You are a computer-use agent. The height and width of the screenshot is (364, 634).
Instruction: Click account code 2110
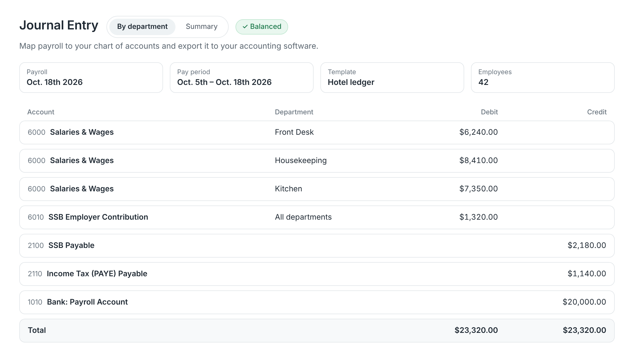click(x=35, y=274)
